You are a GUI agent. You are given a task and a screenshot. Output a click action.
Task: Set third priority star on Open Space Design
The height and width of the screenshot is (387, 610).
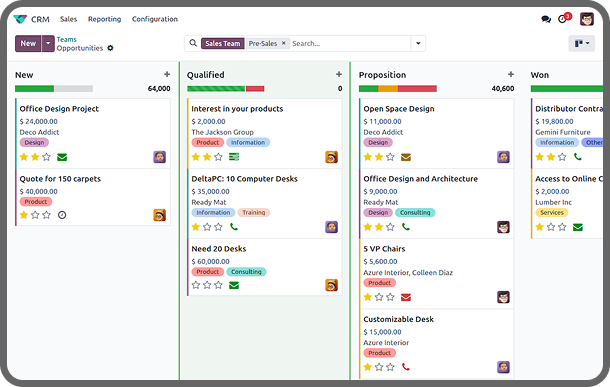(391, 157)
